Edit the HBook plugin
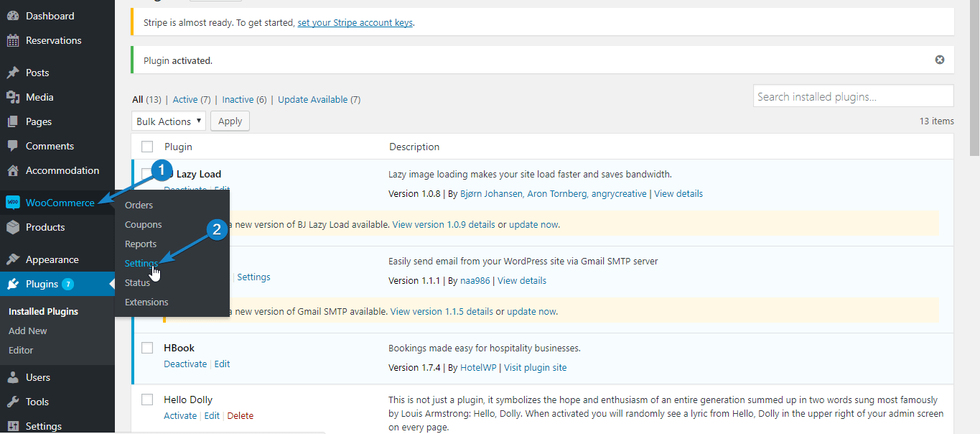This screenshot has height=434, width=980. point(222,364)
